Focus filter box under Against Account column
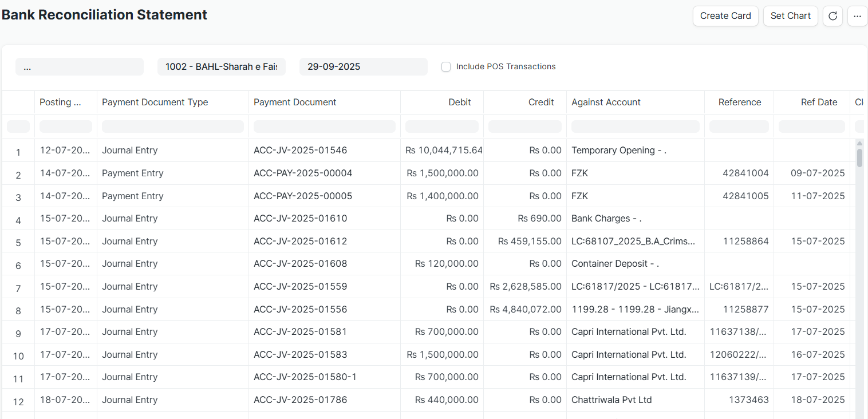This screenshot has width=868, height=419. pos(636,127)
